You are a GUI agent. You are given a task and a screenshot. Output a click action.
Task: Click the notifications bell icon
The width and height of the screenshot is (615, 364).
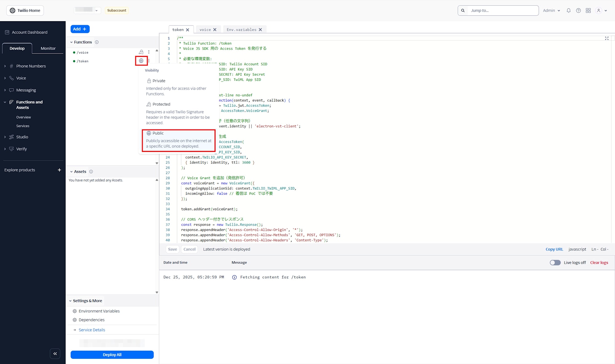(569, 10)
